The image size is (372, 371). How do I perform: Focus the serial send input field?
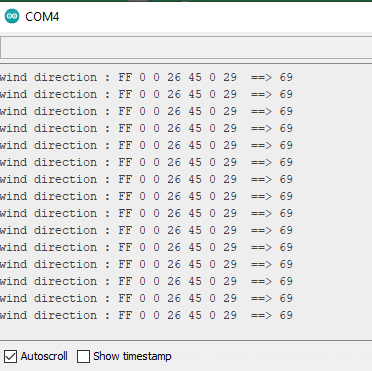(x=186, y=48)
